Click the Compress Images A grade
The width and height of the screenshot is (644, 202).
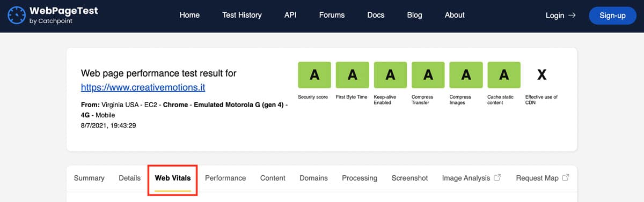click(x=466, y=75)
